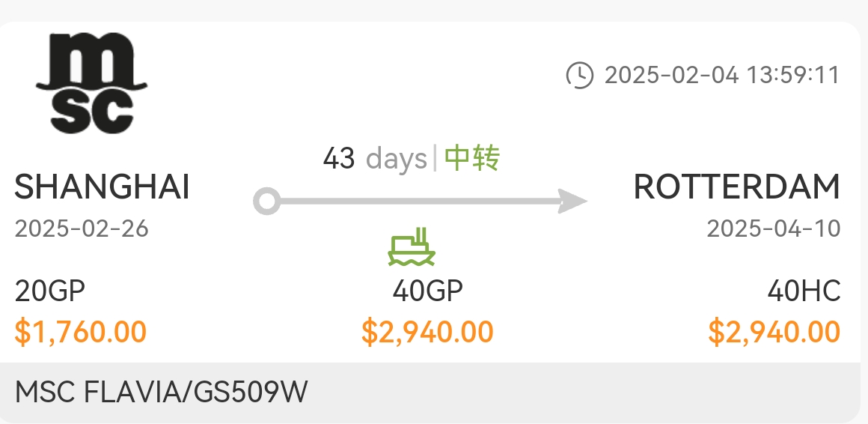
Task: Click the 20GP price $1,760.00
Action: [81, 331]
